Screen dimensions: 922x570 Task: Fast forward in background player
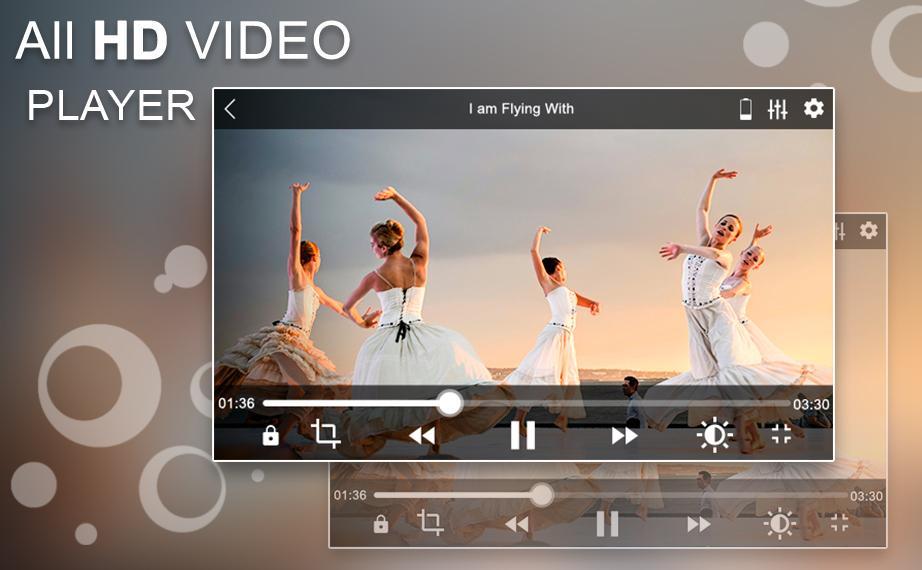[699, 524]
